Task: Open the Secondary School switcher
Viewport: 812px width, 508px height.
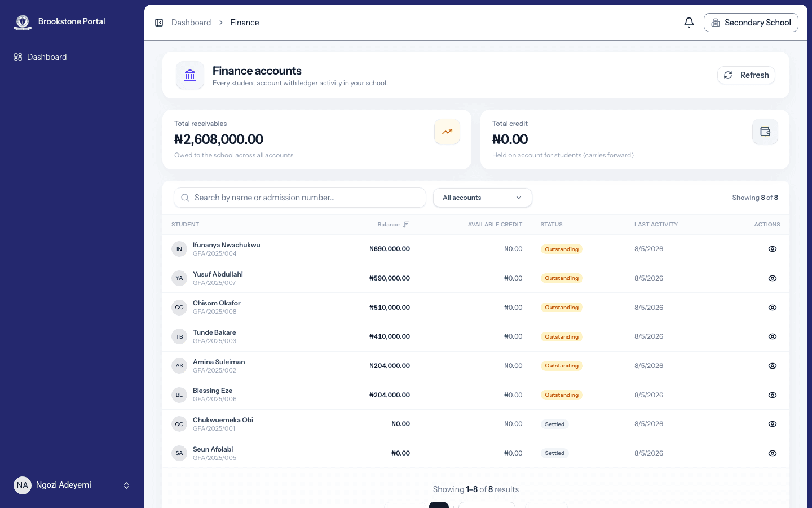Action: coord(751,23)
